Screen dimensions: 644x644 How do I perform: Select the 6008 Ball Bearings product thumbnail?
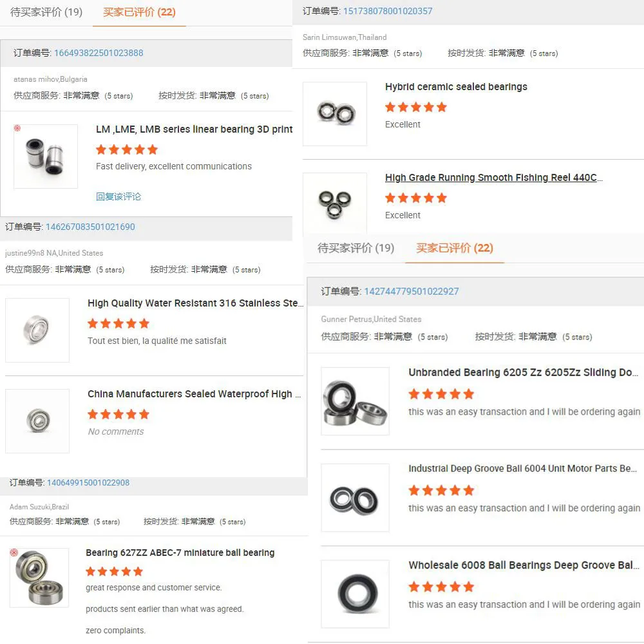point(355,594)
